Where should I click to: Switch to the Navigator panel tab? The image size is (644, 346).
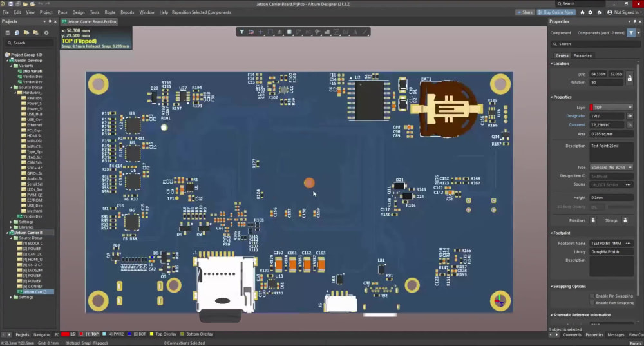click(x=42, y=334)
